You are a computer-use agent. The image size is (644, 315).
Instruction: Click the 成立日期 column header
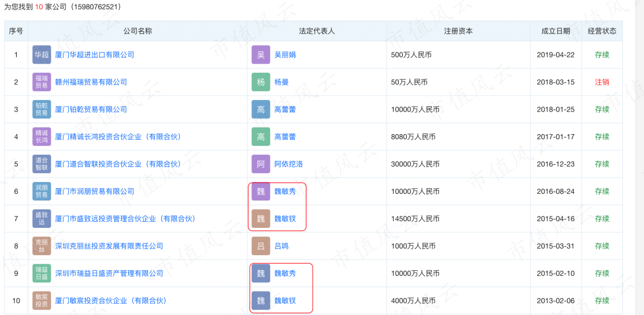click(x=556, y=31)
